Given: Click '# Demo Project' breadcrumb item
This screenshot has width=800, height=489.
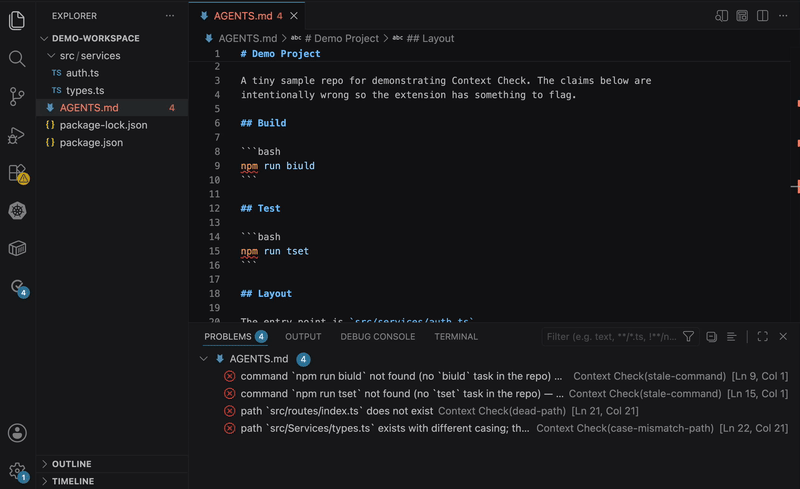Looking at the screenshot, I should pos(341,38).
